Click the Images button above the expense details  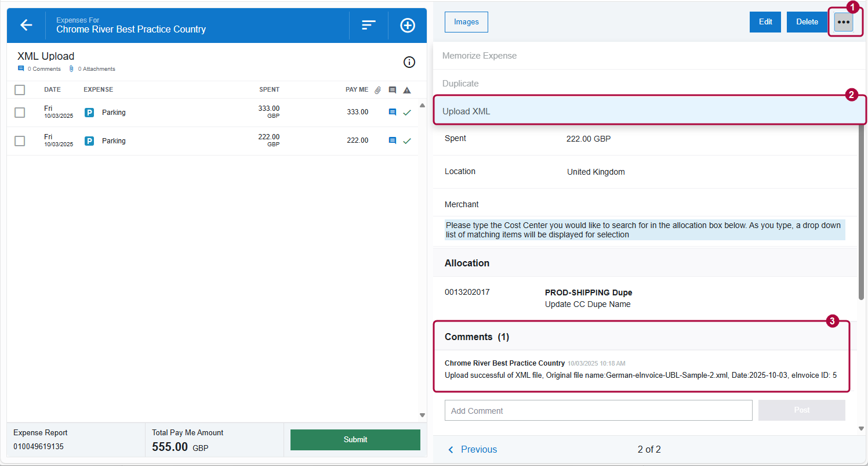pyautogui.click(x=466, y=21)
